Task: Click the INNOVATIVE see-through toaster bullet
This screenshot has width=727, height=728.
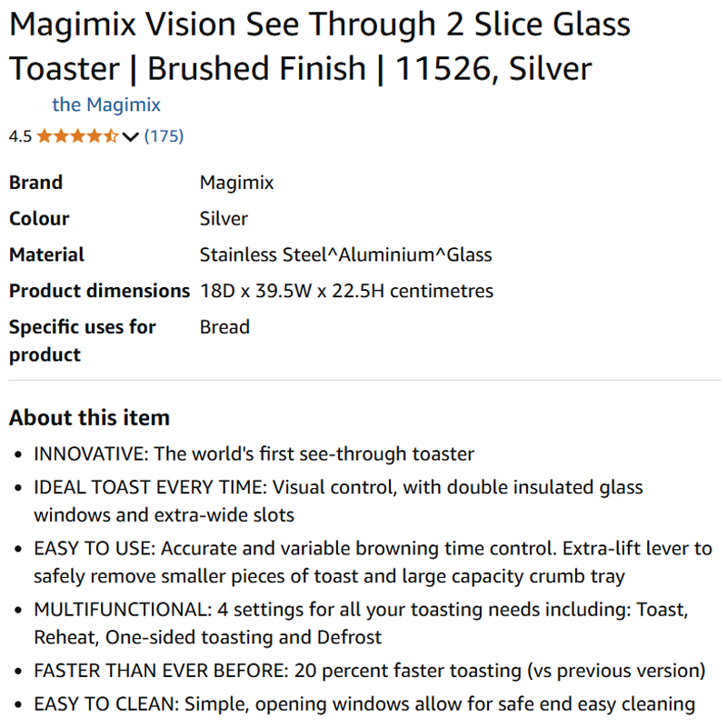Action: (254, 454)
